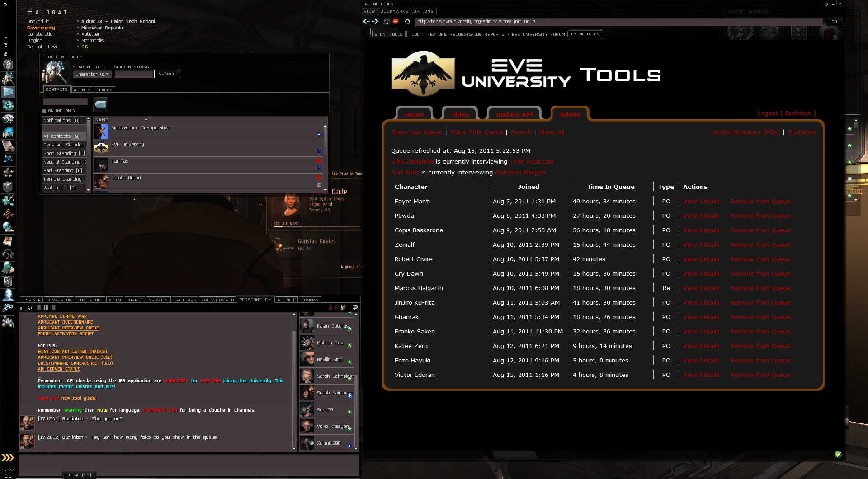This screenshot has height=479, width=868.
Task: Go back in the in-game browser
Action: tap(366, 21)
